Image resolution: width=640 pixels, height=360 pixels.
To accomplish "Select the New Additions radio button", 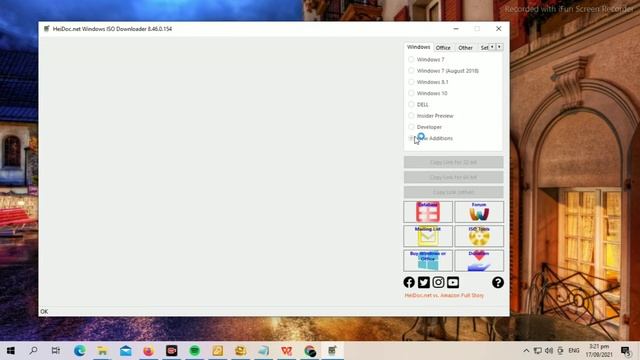I will [x=411, y=138].
